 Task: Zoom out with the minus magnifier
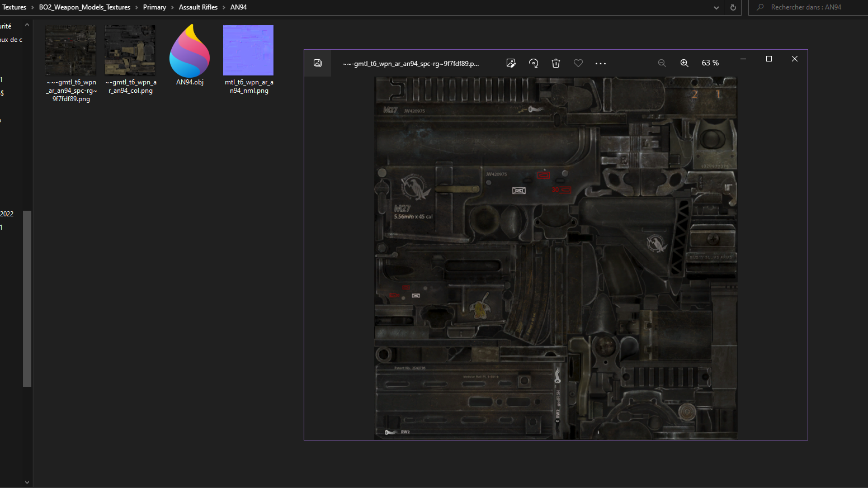point(662,63)
